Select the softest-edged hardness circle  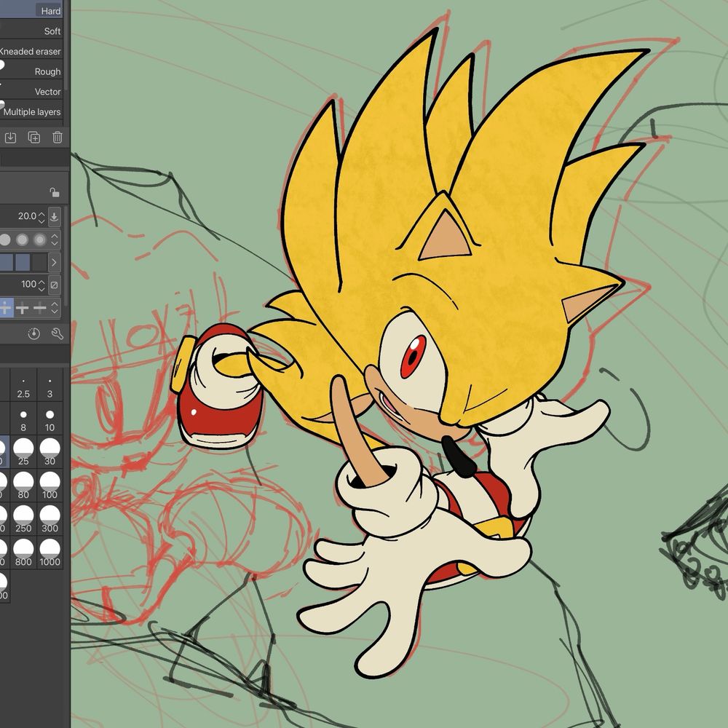pos(40,240)
